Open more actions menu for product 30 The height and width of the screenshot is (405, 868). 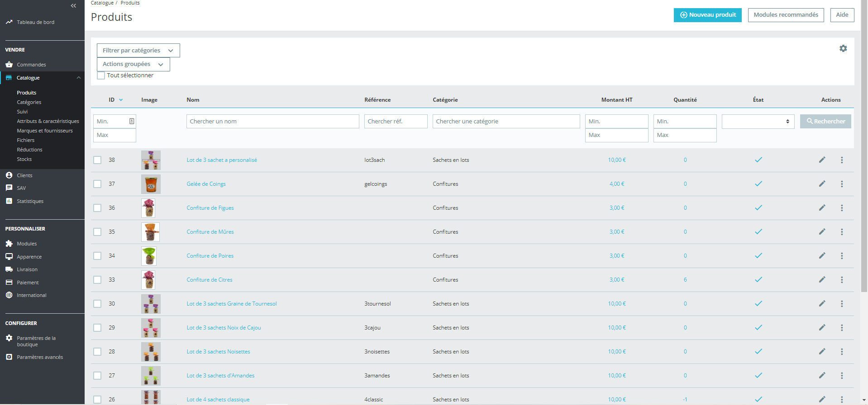point(842,304)
